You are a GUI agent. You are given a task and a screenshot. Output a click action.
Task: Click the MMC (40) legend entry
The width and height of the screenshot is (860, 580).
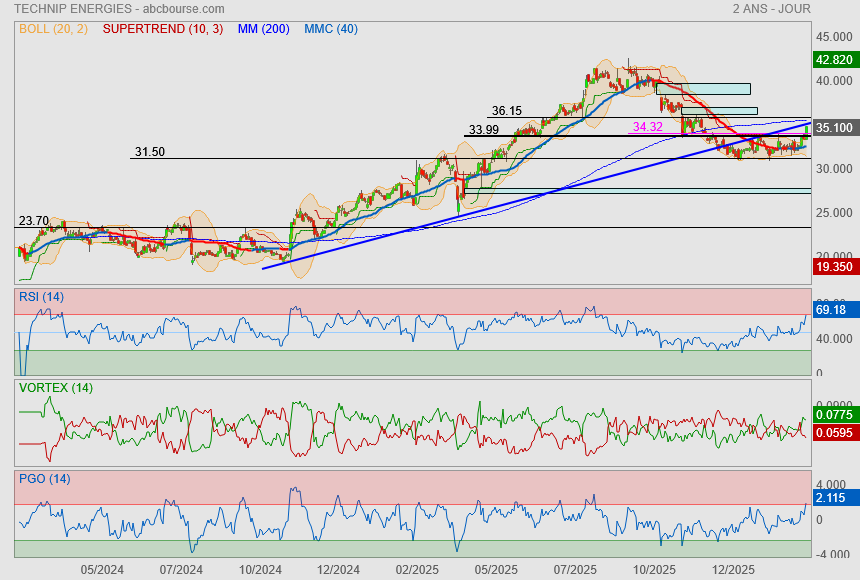[x=330, y=29]
